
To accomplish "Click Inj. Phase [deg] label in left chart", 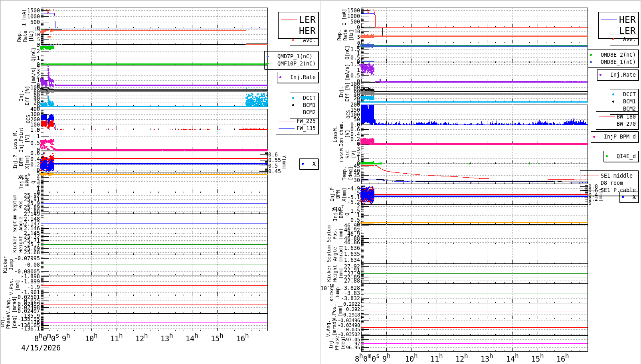I will [8, 322].
